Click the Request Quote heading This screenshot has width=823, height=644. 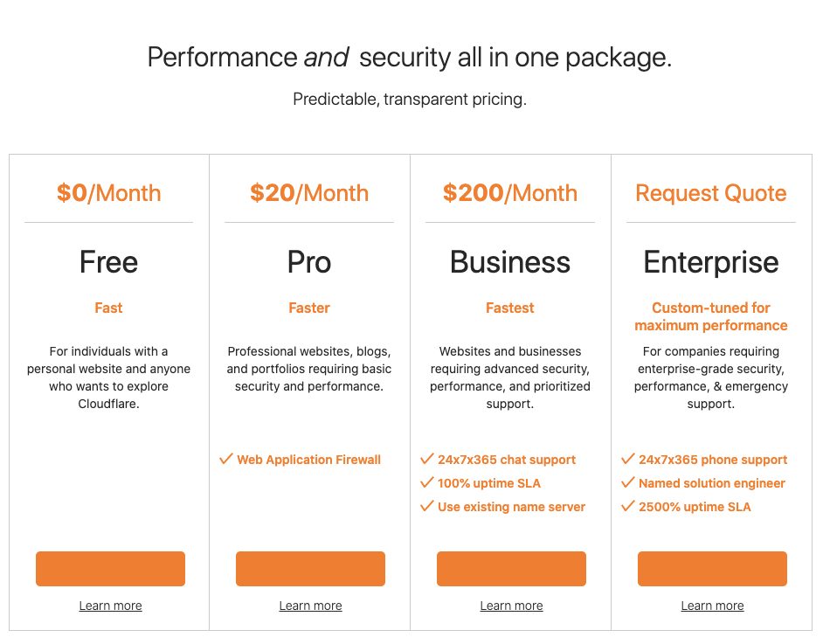[710, 193]
